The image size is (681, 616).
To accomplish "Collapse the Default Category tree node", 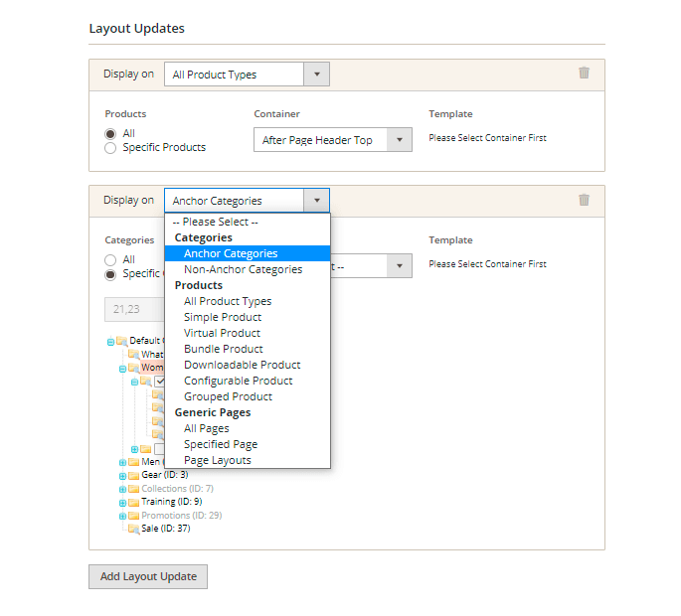I will coord(110,341).
